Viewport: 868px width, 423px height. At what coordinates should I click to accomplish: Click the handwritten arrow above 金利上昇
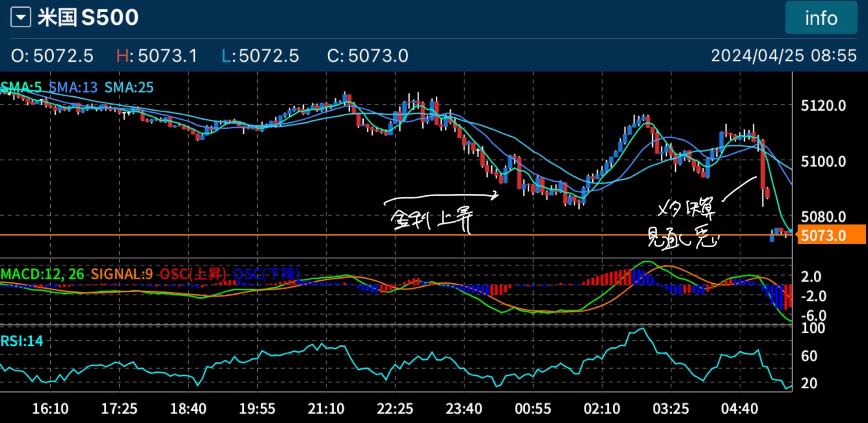pos(441,197)
